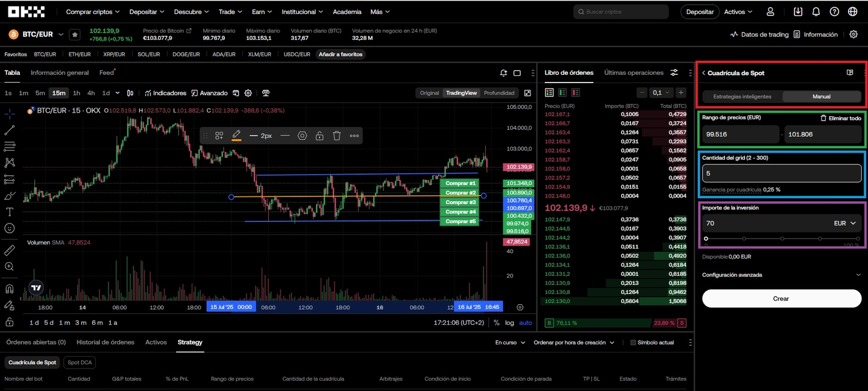
Task: Switch to Estrategias inteligentes mode
Action: 742,96
